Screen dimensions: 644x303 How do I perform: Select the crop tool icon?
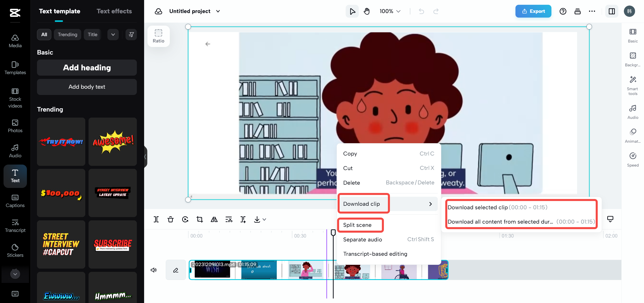tap(200, 219)
